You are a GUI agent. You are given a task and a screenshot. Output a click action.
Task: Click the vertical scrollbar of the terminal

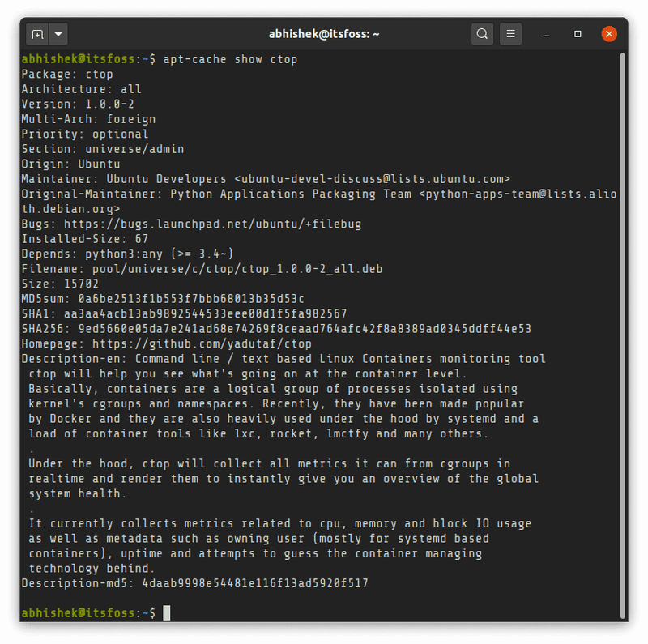pos(622,324)
